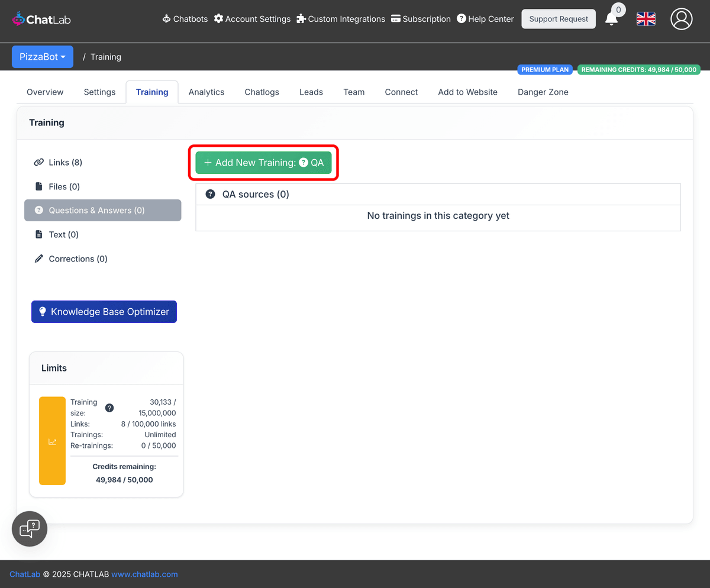Click the UK flag language selector

coord(646,19)
